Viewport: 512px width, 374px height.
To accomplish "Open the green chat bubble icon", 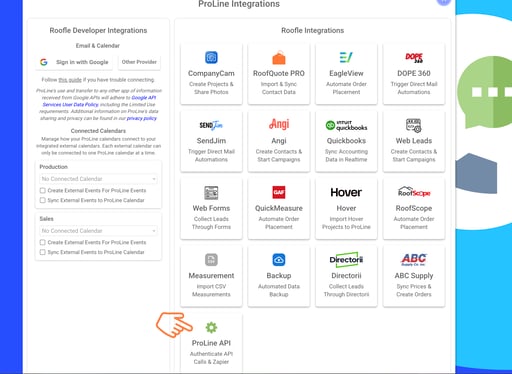I will click(485, 92).
